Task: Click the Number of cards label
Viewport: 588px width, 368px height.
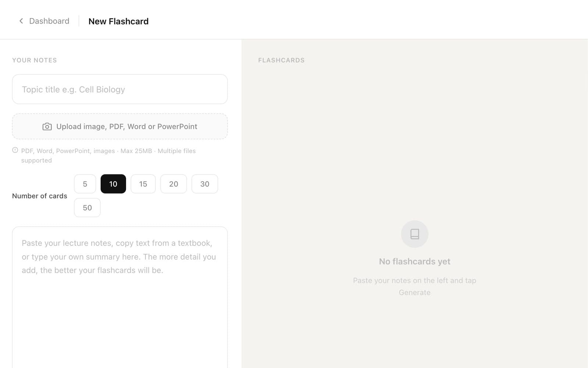Action: (x=40, y=196)
